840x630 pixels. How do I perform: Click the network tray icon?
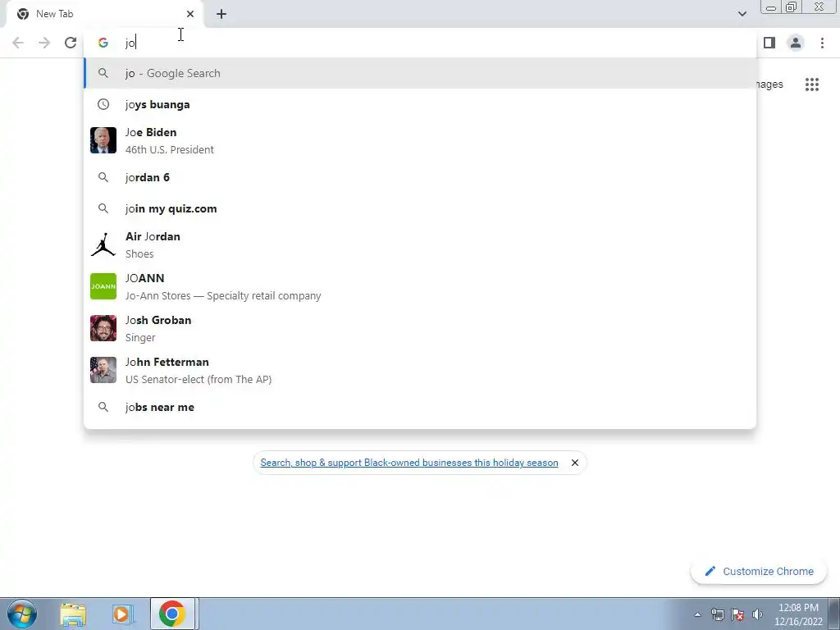[x=717, y=614]
